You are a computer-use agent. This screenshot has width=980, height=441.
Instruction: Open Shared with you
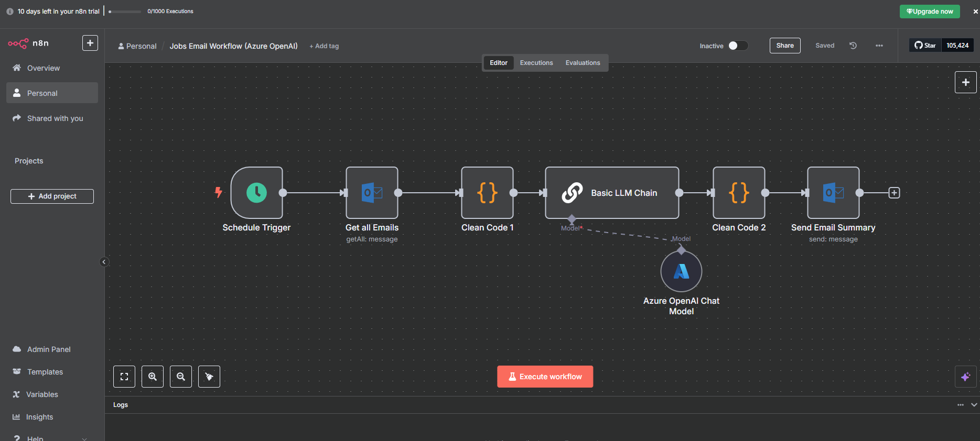[x=52, y=118]
